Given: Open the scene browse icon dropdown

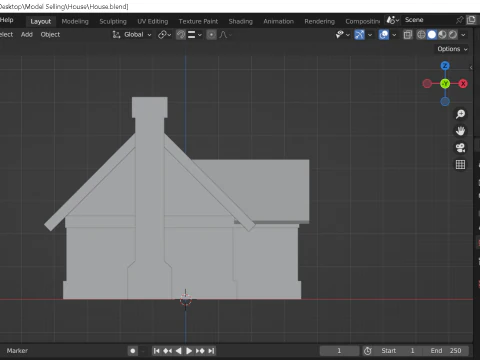Looking at the screenshot, I should coord(393,20).
